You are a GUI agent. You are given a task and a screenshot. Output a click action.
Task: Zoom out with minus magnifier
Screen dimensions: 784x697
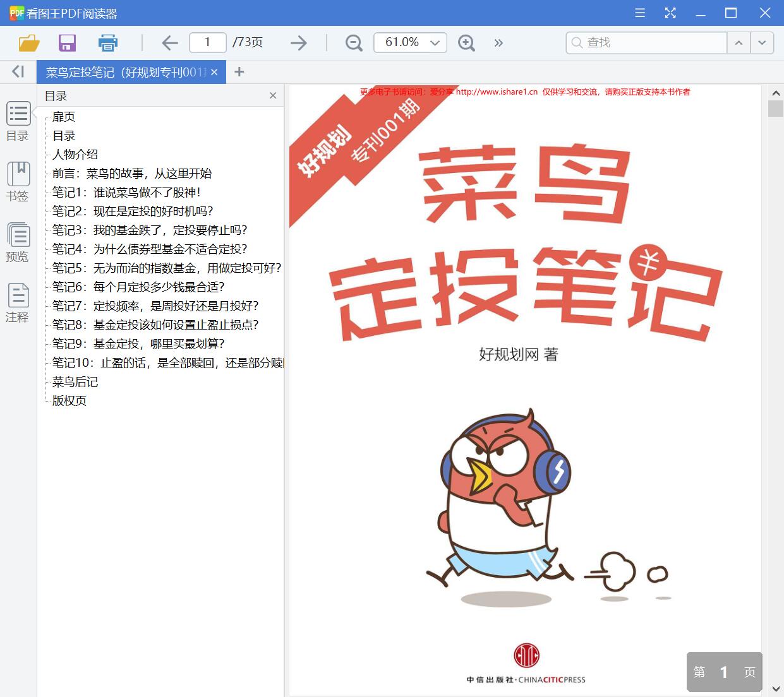(354, 43)
